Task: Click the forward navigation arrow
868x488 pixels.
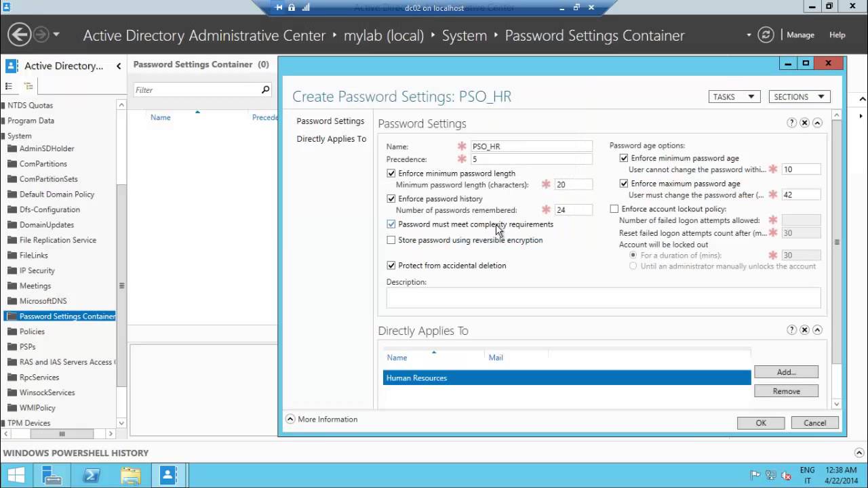Action: click(41, 35)
